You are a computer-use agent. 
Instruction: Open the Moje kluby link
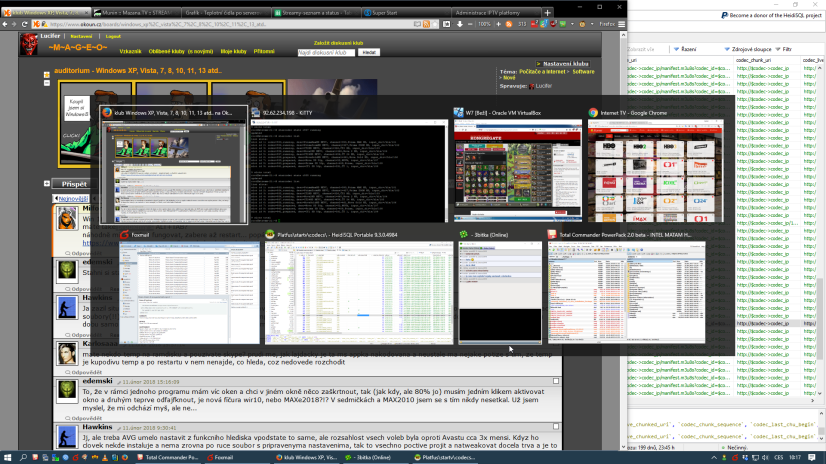click(x=233, y=52)
